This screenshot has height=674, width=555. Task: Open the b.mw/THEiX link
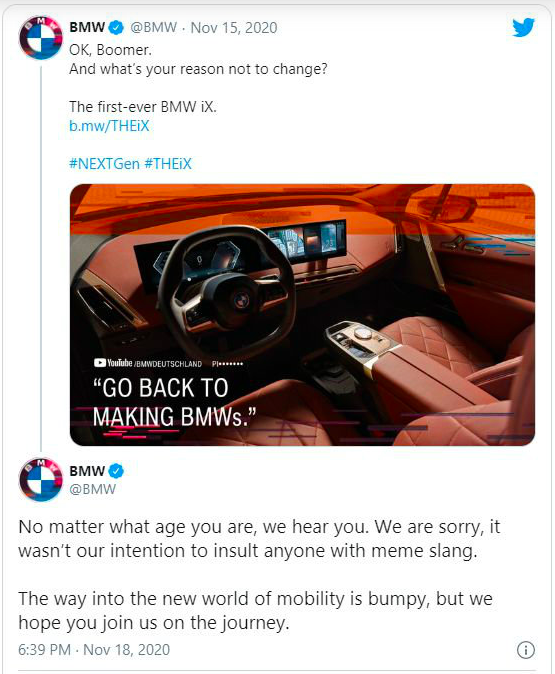pyautogui.click(x=109, y=126)
